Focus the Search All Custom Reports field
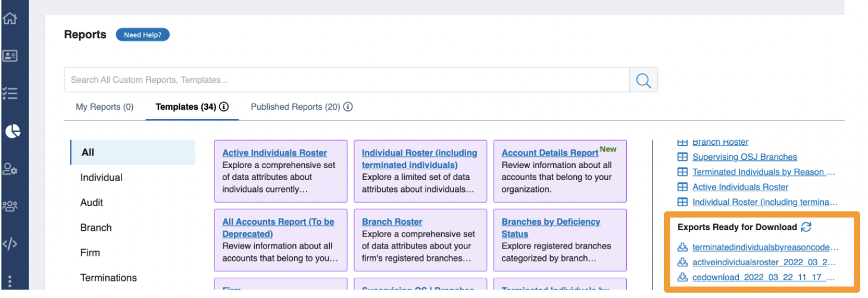The width and height of the screenshot is (868, 298). tap(346, 80)
